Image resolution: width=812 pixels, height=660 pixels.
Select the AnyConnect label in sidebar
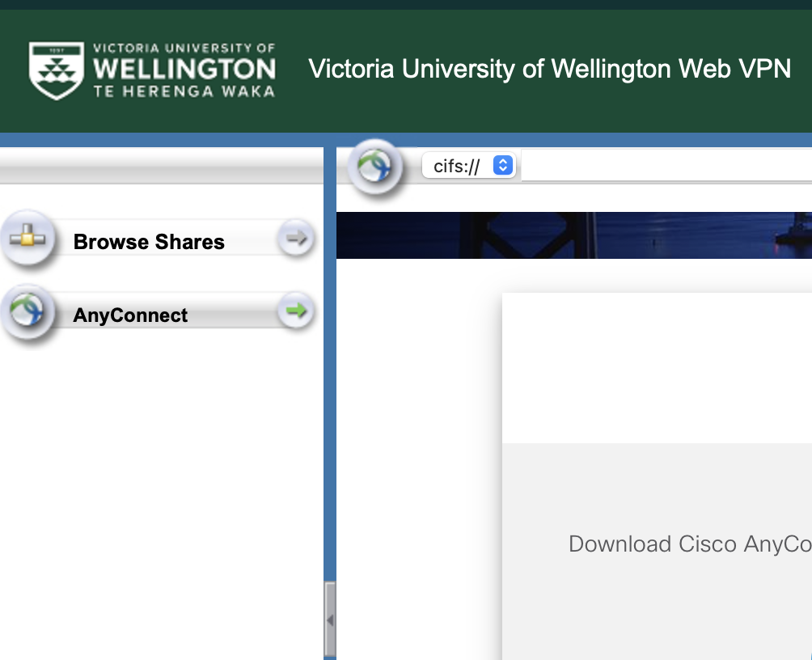tap(130, 315)
